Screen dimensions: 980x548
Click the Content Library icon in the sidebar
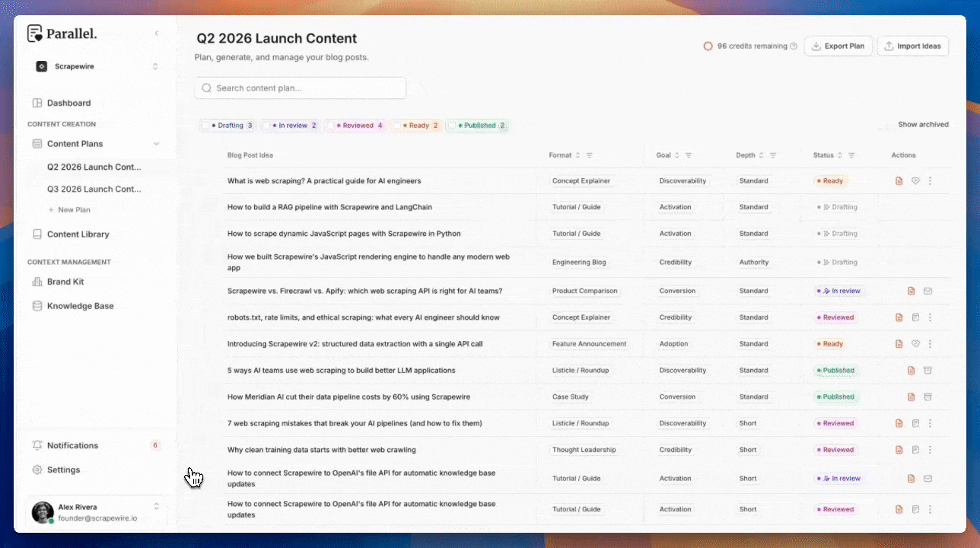[37, 234]
